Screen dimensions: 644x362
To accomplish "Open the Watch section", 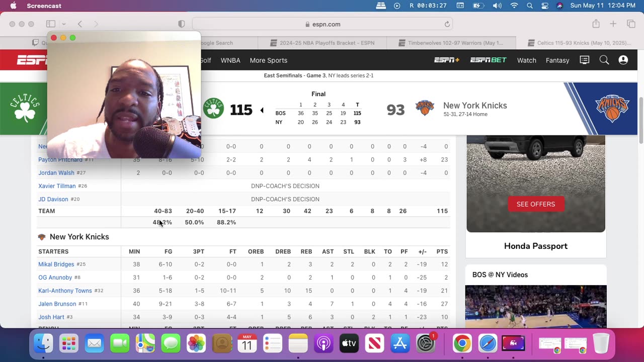I will 527,60.
